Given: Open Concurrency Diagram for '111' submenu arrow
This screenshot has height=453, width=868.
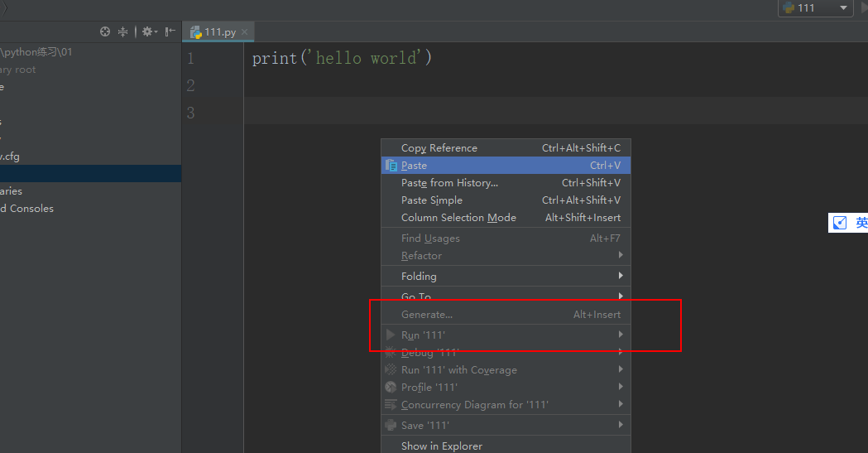Looking at the screenshot, I should point(621,403).
